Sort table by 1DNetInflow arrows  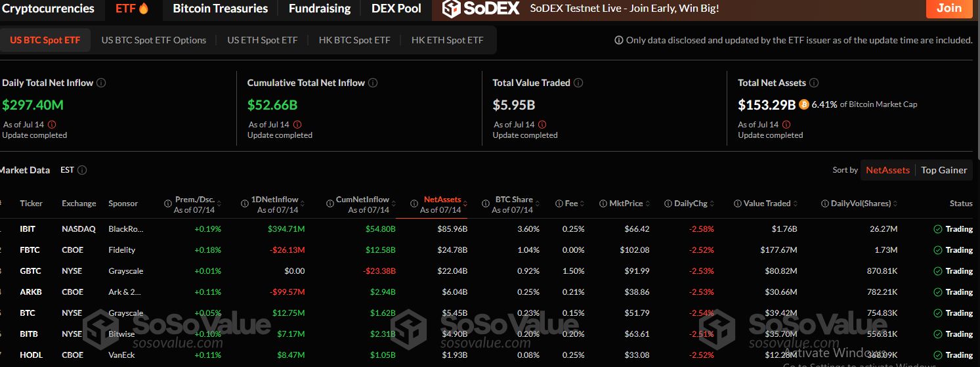(x=303, y=204)
